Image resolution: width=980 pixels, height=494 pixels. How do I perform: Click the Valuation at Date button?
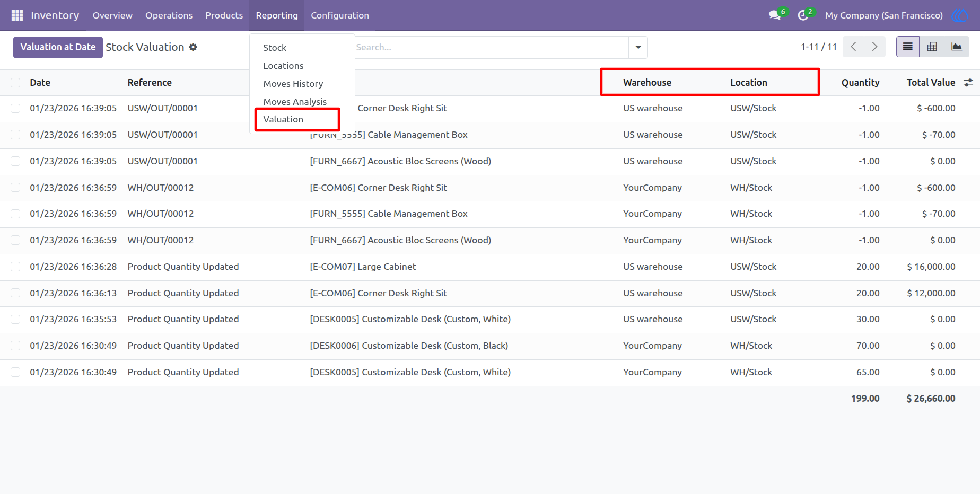[58, 47]
